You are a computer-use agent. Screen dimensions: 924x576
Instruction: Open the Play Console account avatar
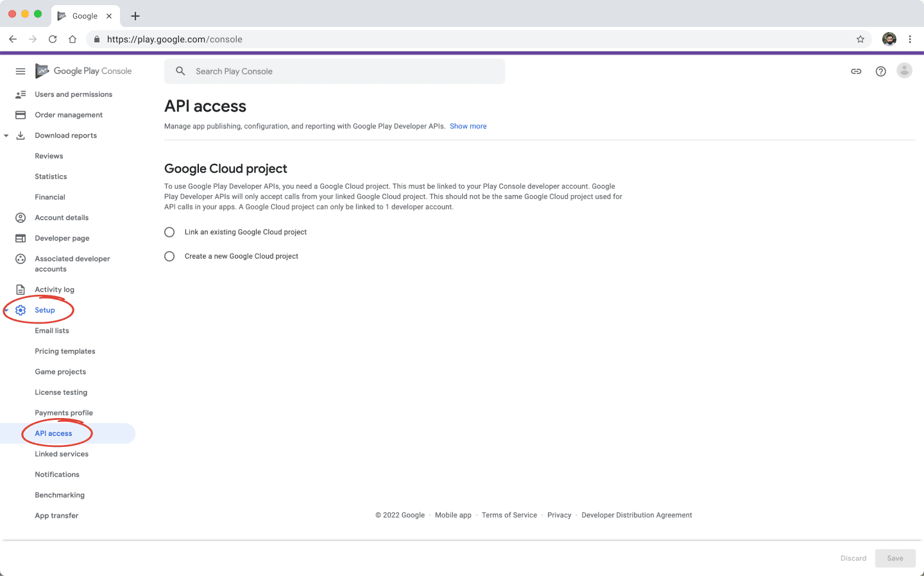click(x=904, y=71)
